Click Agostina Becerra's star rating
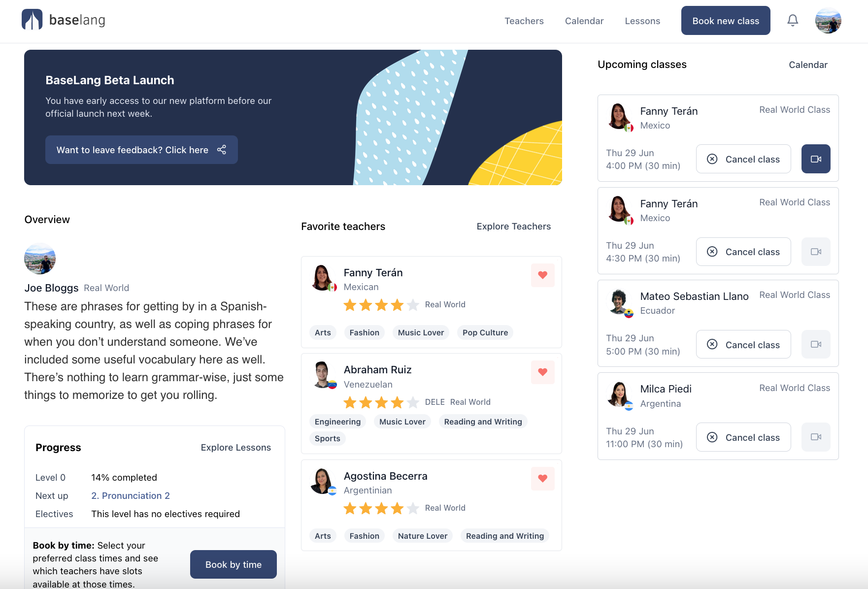 [381, 508]
